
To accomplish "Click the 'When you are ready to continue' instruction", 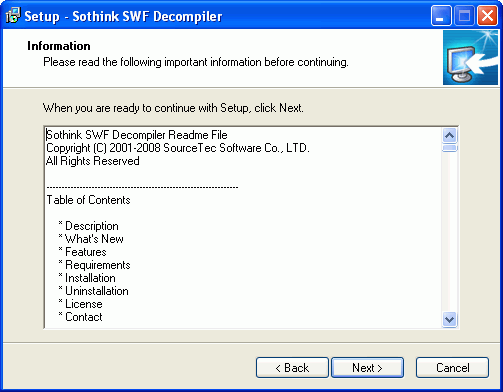I will [x=173, y=108].
